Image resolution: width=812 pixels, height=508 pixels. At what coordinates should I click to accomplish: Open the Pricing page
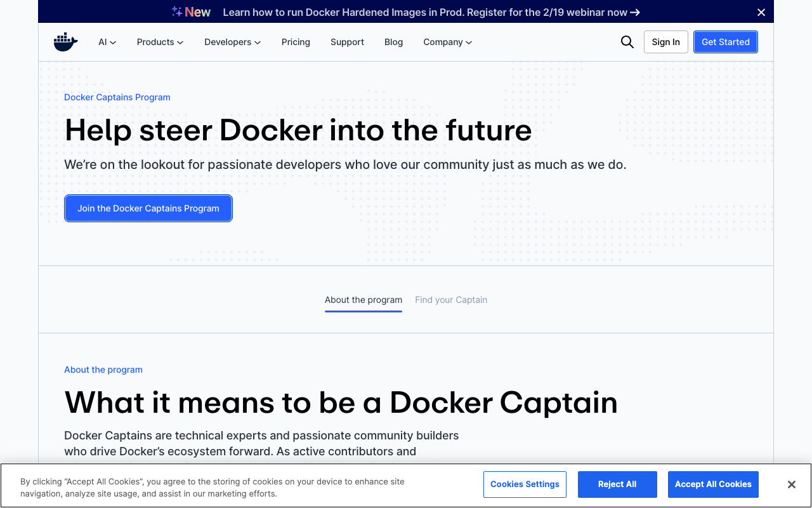(x=296, y=42)
